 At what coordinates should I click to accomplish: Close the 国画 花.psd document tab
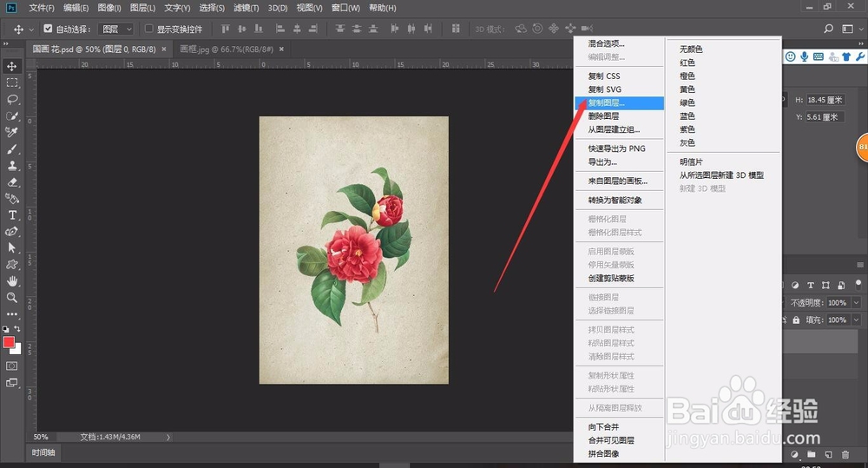[164, 49]
